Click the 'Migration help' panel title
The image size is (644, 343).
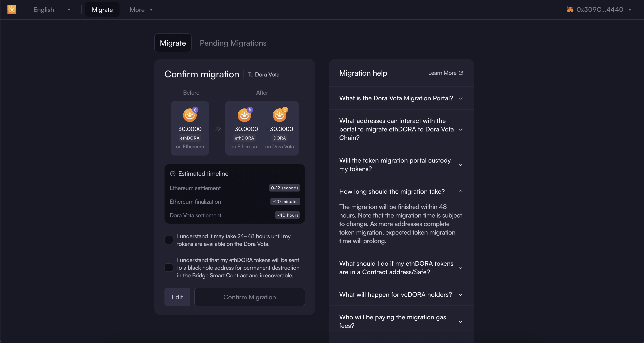[x=363, y=73]
